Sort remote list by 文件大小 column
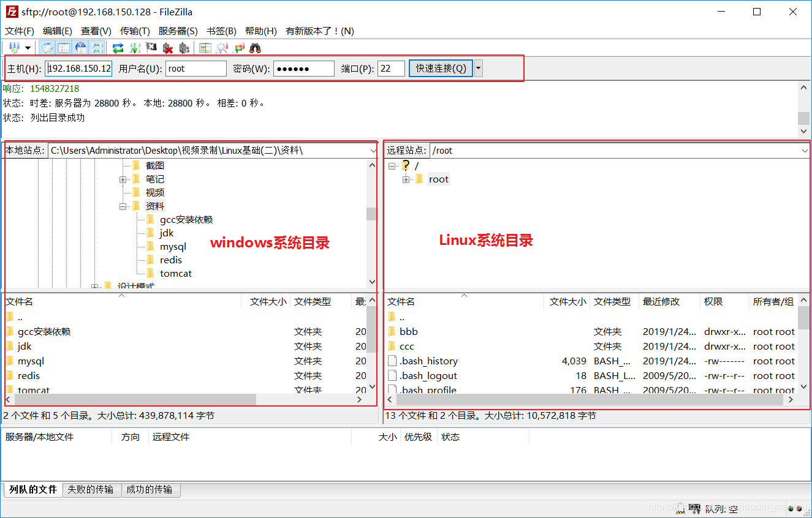Screen dimensions: 812x518 [x=567, y=301]
